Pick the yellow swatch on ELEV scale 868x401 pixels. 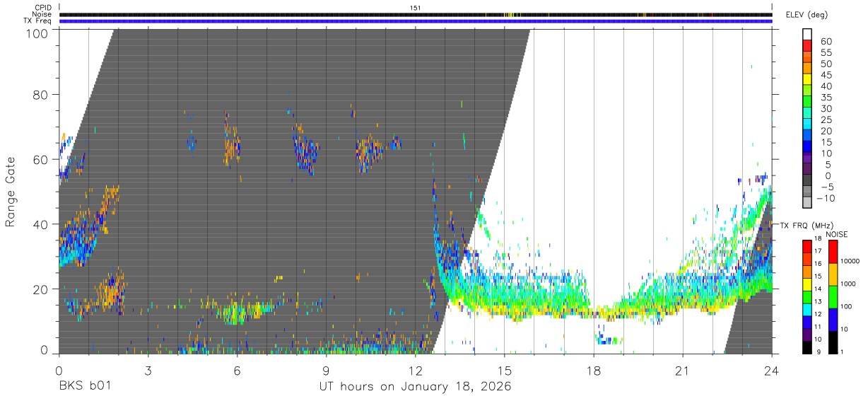point(807,79)
